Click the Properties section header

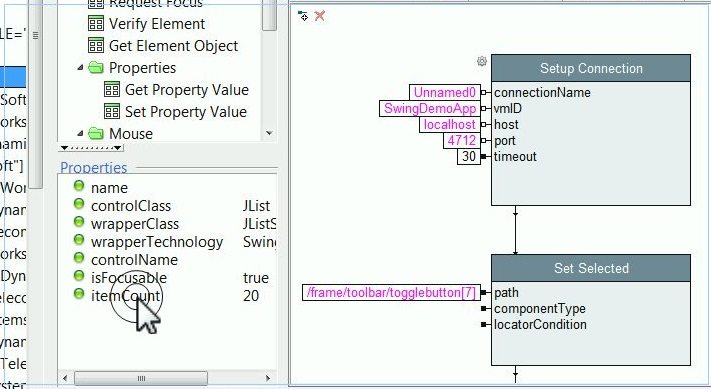[94, 168]
